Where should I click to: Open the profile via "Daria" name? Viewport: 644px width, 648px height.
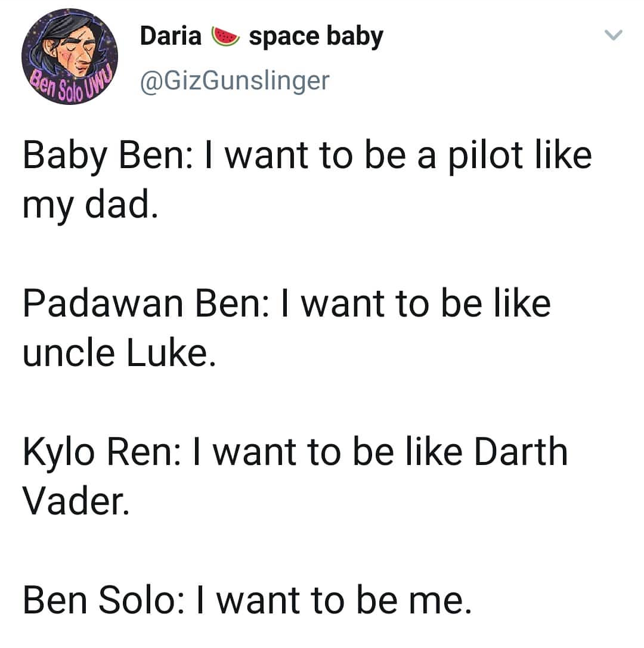tap(171, 36)
